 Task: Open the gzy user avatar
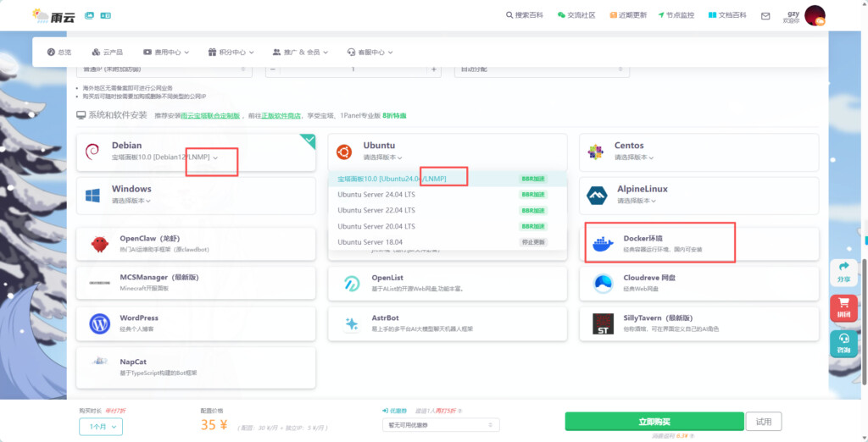coord(815,15)
